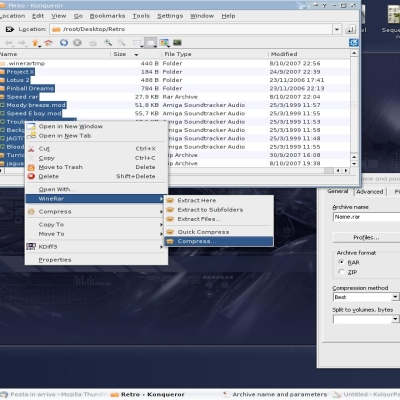Switch to Mozilla Thunderbird taskbar entry
This screenshot has width=400, height=400.
(x=53, y=394)
